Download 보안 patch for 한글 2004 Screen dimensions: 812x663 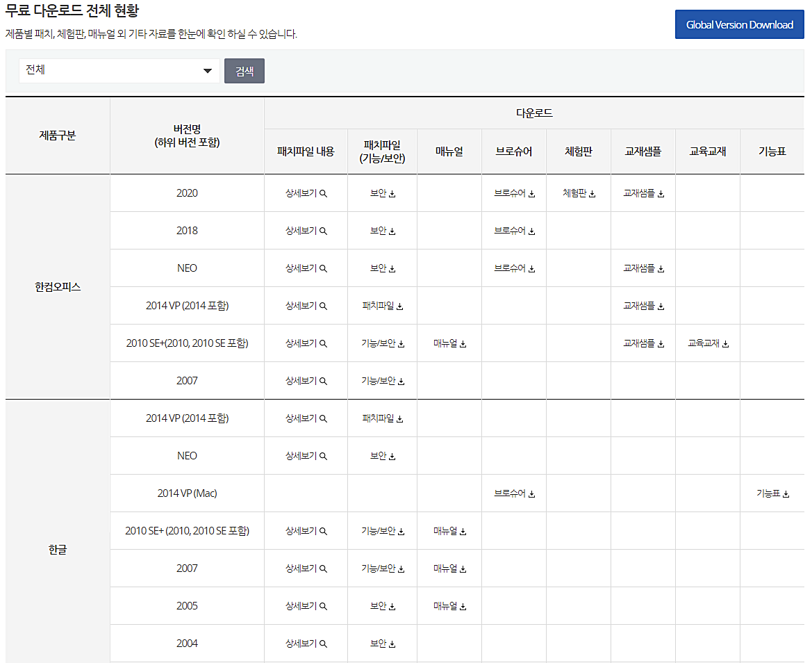383,644
